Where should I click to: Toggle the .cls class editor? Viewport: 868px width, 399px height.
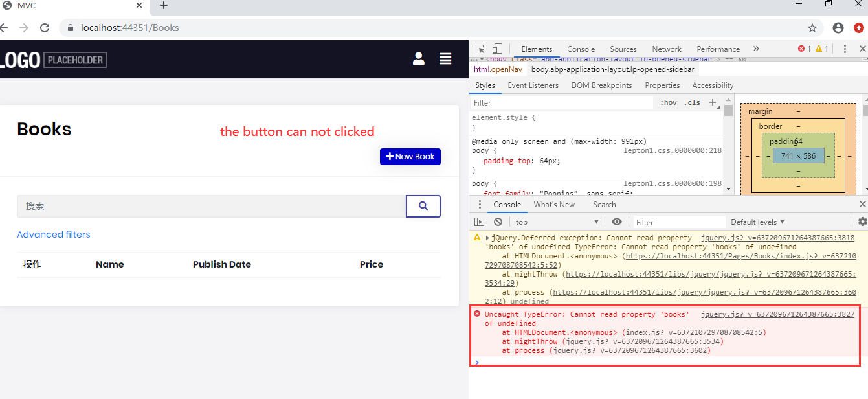(x=693, y=103)
